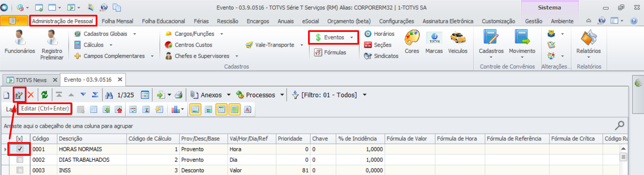Open the Administração de Pessoal tab

pos(62,21)
